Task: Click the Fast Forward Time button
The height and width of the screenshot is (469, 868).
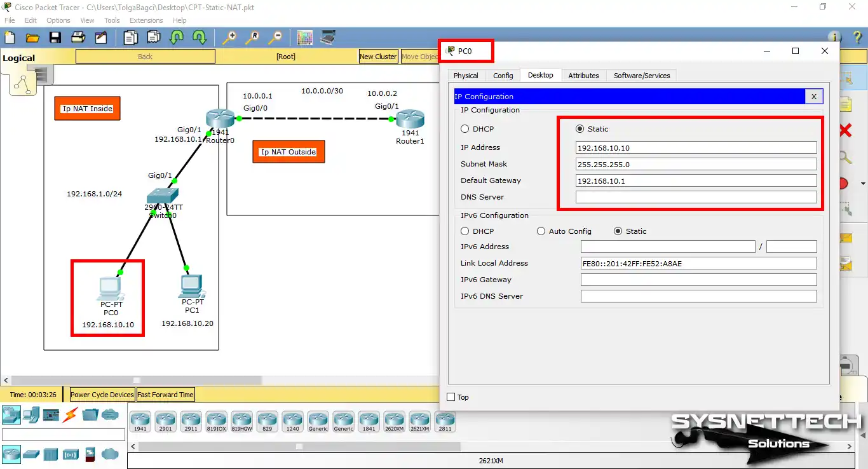Action: 165,395
